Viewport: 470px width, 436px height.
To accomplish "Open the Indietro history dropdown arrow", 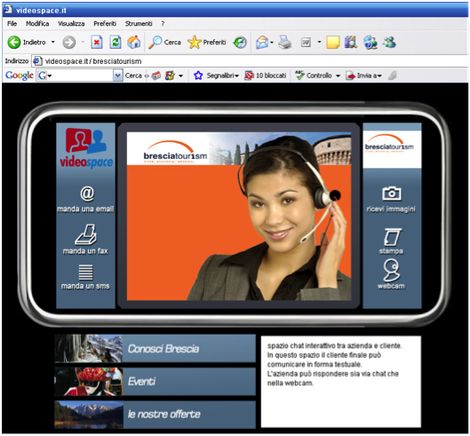I will [x=53, y=42].
